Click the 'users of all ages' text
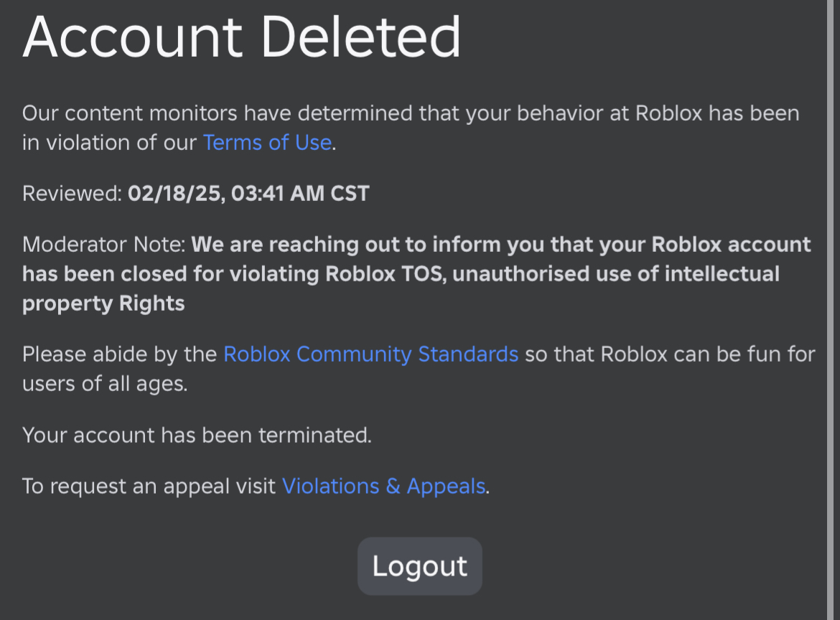Viewport: 840px width, 620px height. click(x=105, y=383)
